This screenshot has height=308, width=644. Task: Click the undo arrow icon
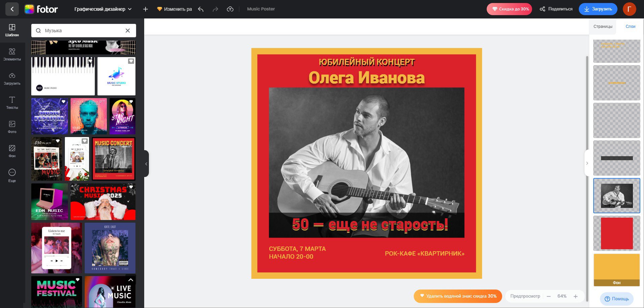point(201,9)
